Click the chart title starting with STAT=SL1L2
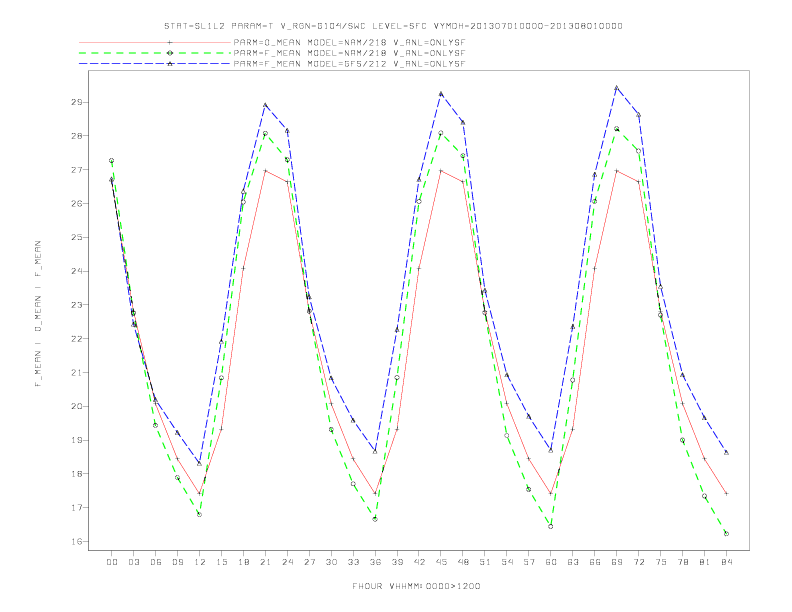792x612 pixels. tap(393, 26)
